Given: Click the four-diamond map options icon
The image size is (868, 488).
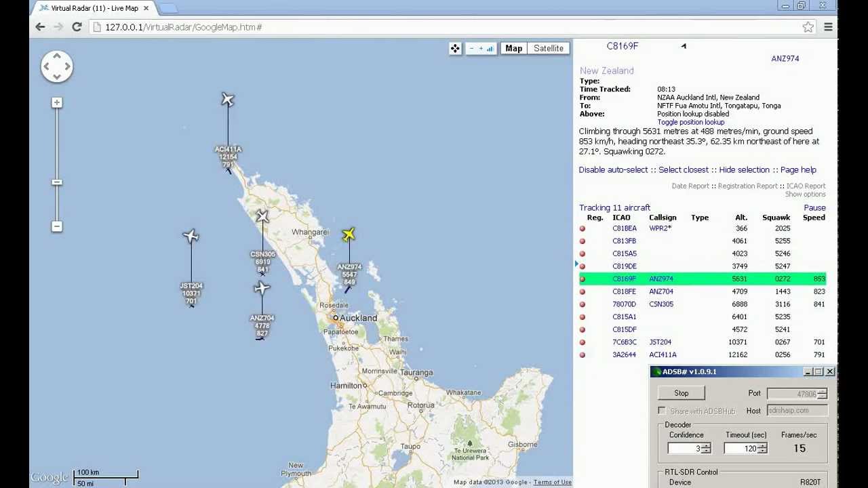Looking at the screenshot, I should [455, 48].
